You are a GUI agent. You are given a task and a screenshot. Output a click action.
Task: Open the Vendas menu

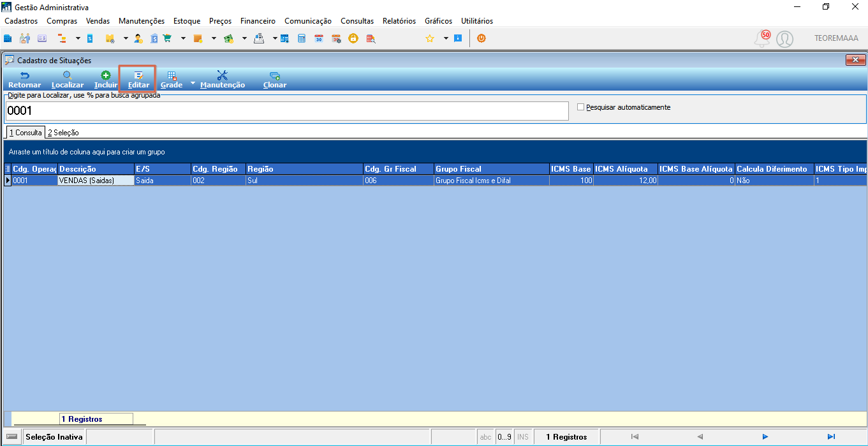click(x=98, y=21)
